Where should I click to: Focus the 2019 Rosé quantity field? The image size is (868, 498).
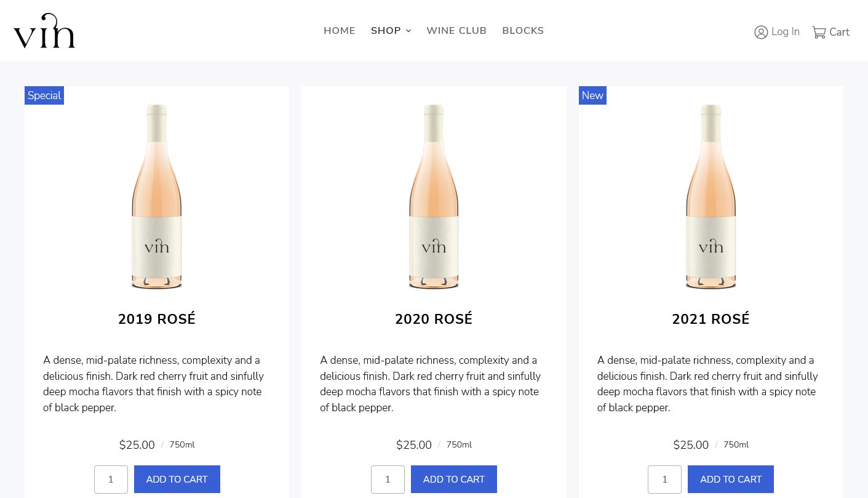click(111, 480)
